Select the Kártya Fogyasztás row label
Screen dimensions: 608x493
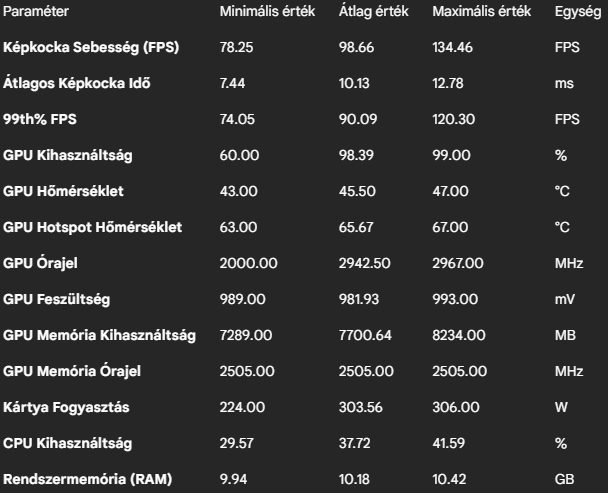(66, 407)
